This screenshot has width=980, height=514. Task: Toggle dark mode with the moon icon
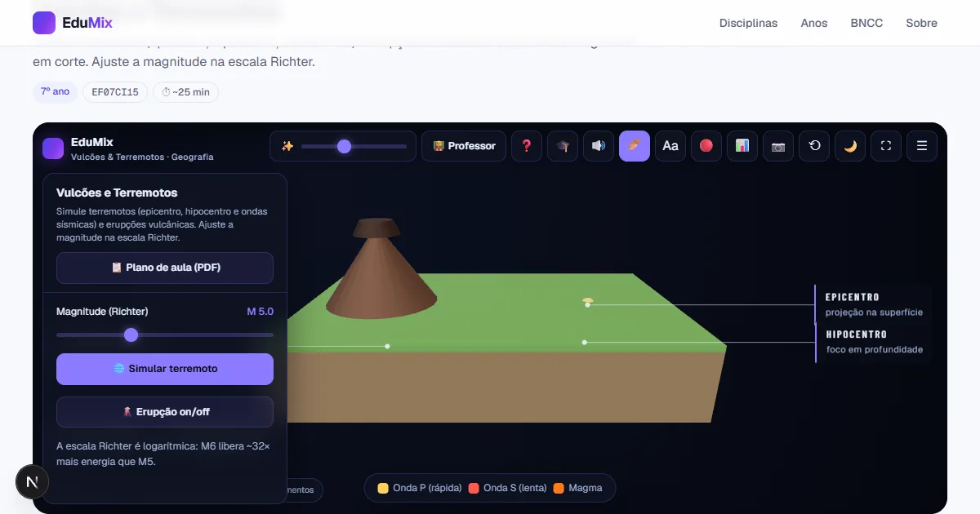[850, 146]
